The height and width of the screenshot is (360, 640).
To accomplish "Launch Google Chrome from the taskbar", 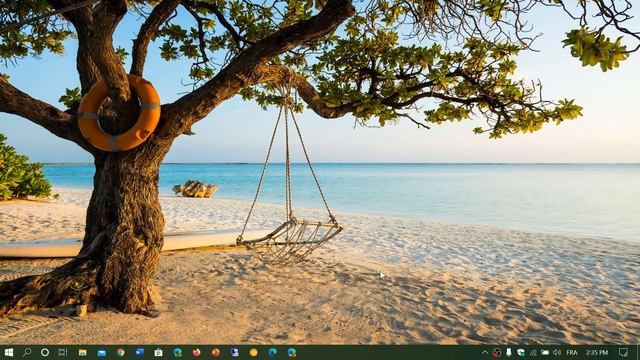I will tap(120, 352).
